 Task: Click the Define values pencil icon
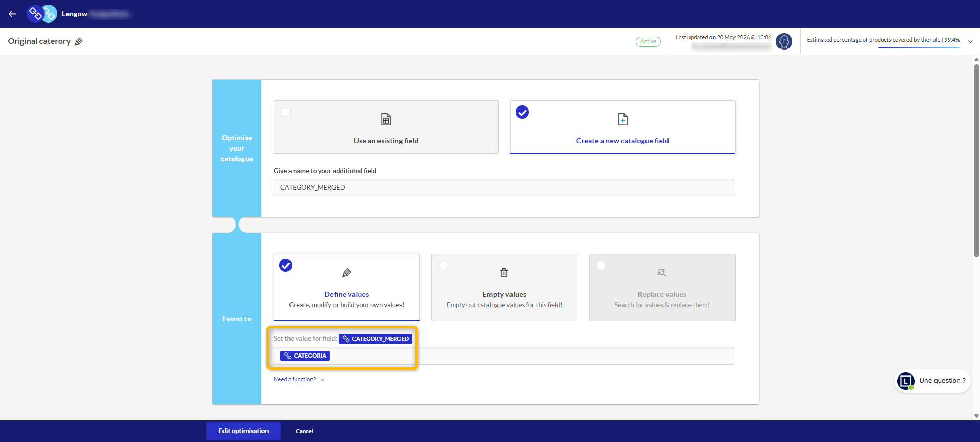[x=347, y=273]
